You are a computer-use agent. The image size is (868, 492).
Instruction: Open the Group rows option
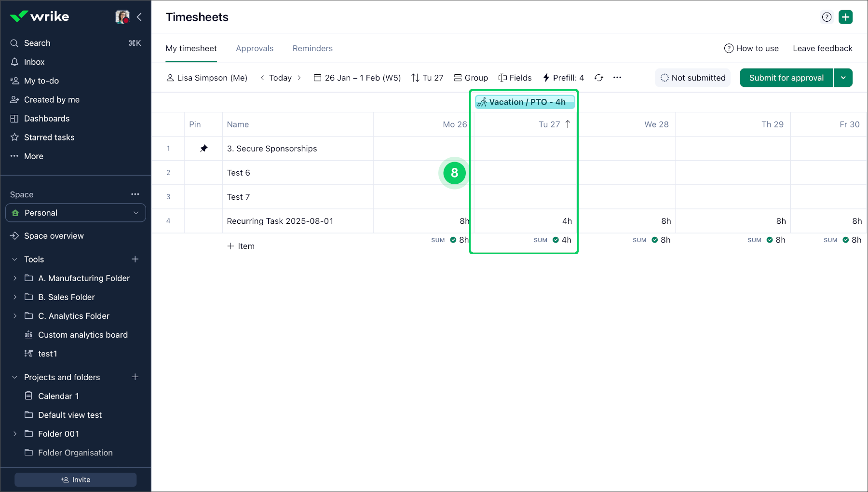point(471,78)
